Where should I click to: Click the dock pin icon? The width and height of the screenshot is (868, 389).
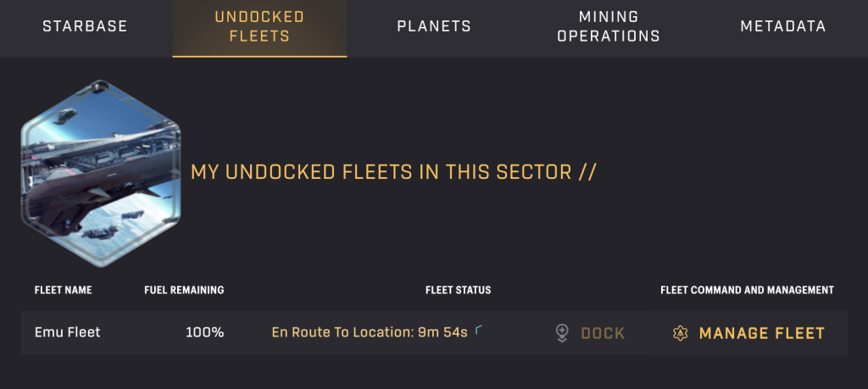562,333
